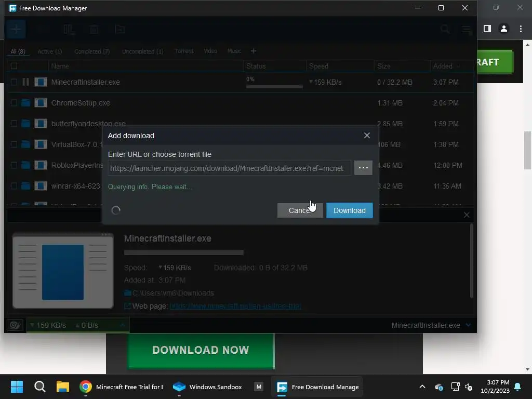Open OneDrive tray icon
Screen dimensions: 532x399
click(x=438, y=387)
